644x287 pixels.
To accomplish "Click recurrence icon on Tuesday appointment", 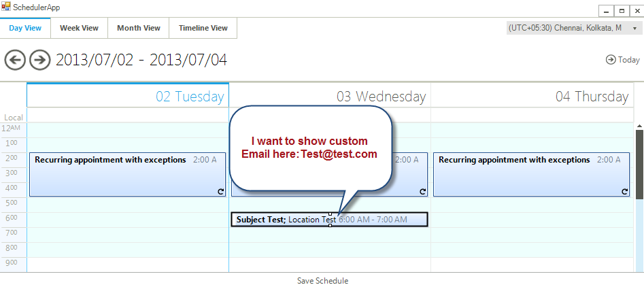I will [220, 192].
